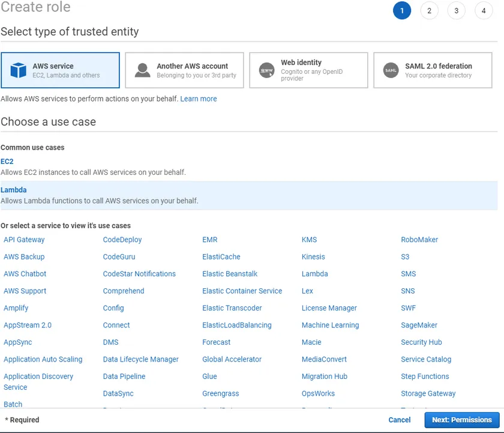504x433 pixels.
Task: Select Migration Hub service
Action: [325, 377]
